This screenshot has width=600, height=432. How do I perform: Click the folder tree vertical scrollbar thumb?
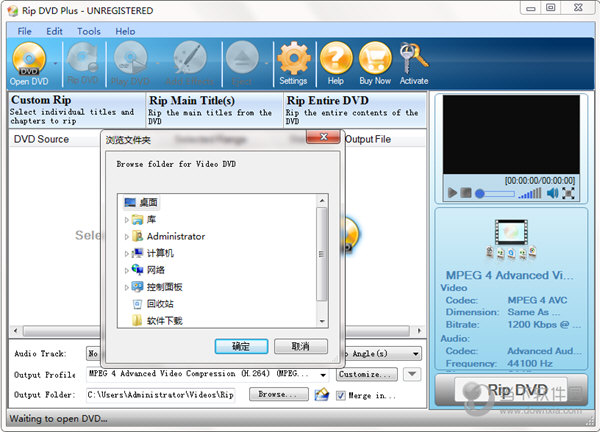(x=322, y=254)
